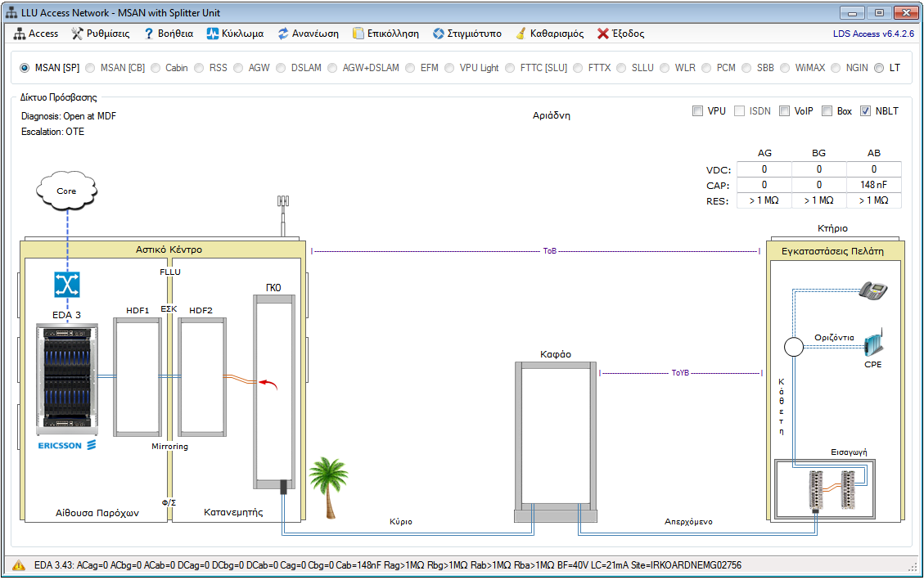Select the LT radio button

(879, 68)
